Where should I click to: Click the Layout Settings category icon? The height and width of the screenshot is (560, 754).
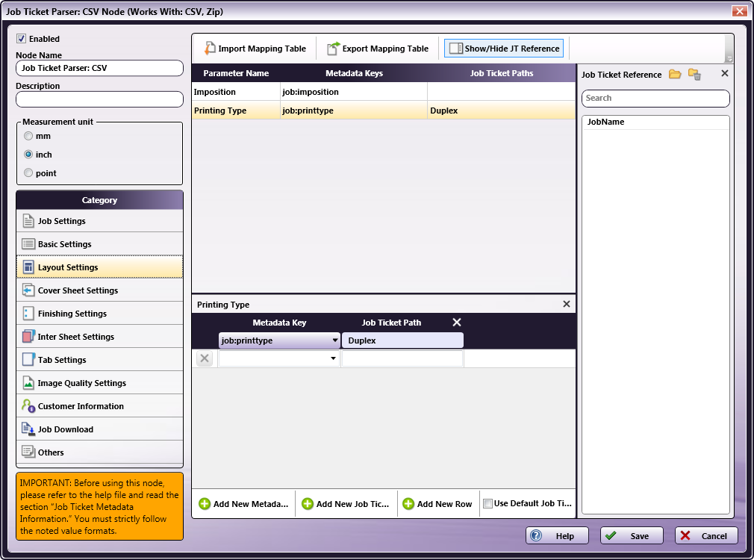[x=28, y=267]
